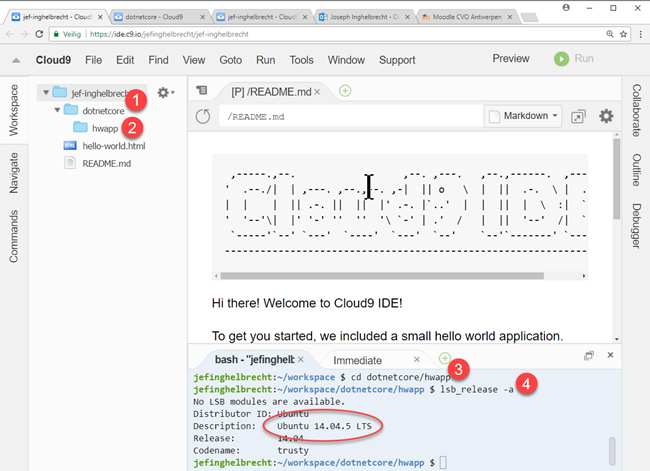Add a new console tab with plus
This screenshot has width=650, height=471.
(x=444, y=358)
